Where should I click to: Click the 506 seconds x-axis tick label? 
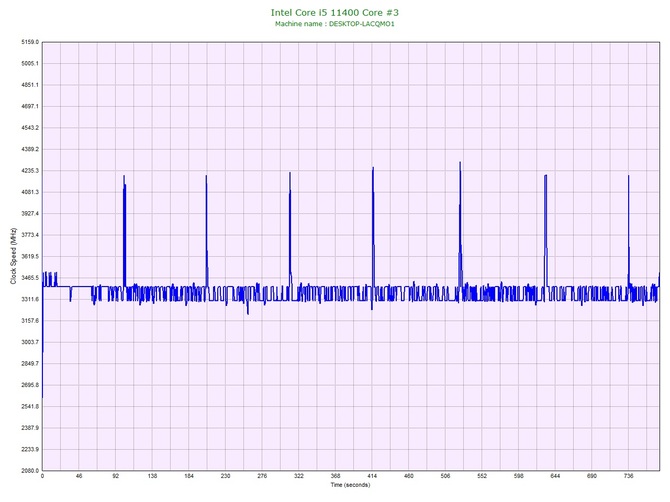coord(445,476)
